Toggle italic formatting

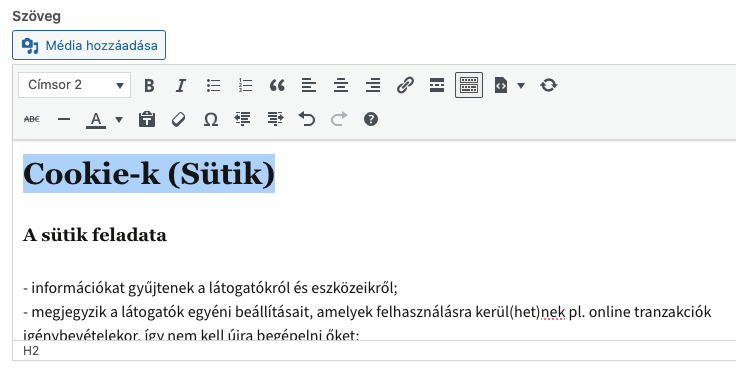181,85
